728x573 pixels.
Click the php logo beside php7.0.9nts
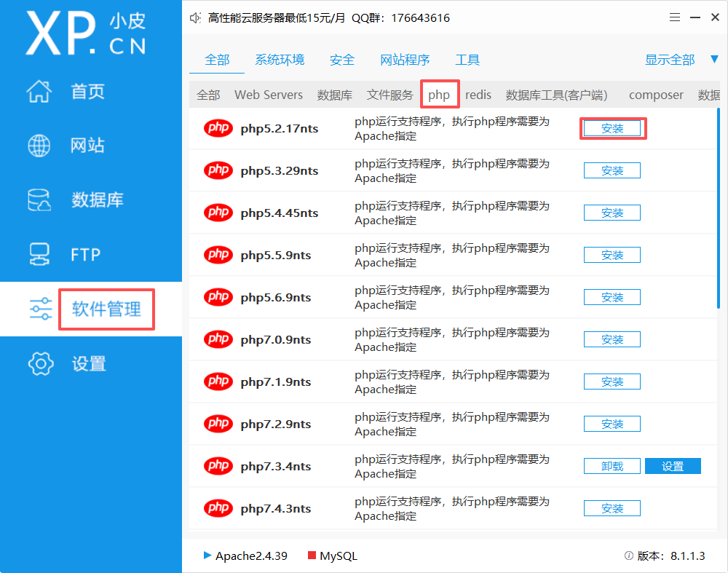218,339
